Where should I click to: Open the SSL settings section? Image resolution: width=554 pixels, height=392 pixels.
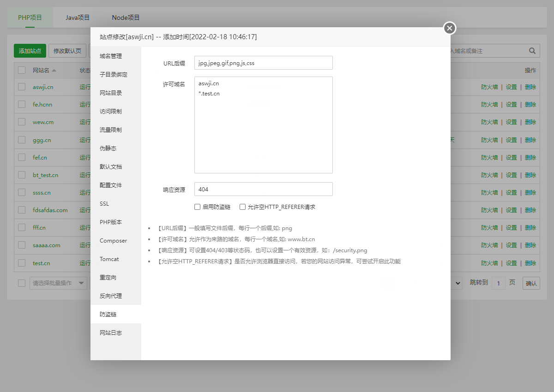pos(104,203)
